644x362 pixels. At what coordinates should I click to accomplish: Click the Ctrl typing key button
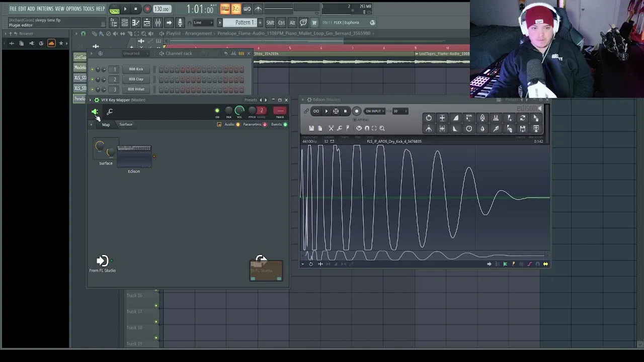[x=281, y=23]
